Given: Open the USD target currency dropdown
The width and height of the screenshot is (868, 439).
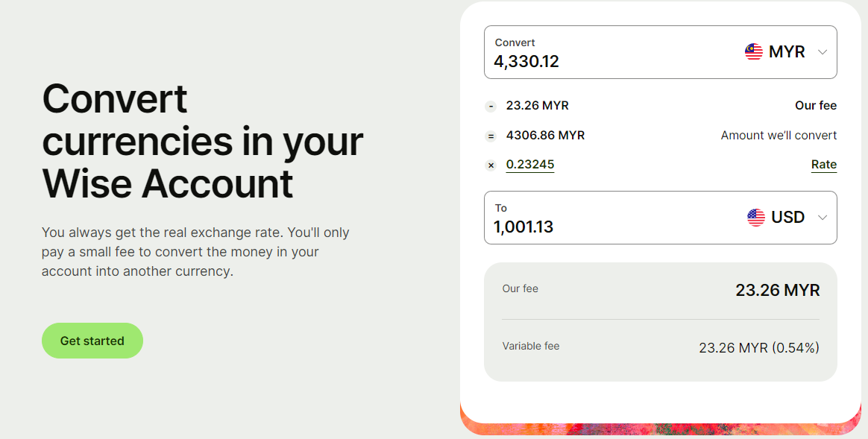Looking at the screenshot, I should tap(787, 218).
